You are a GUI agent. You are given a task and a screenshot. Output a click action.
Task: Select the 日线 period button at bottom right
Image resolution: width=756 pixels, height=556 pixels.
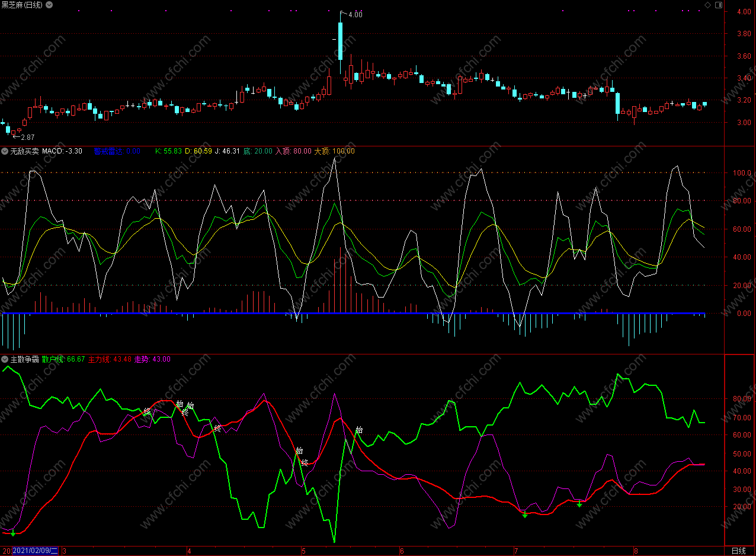(x=739, y=551)
